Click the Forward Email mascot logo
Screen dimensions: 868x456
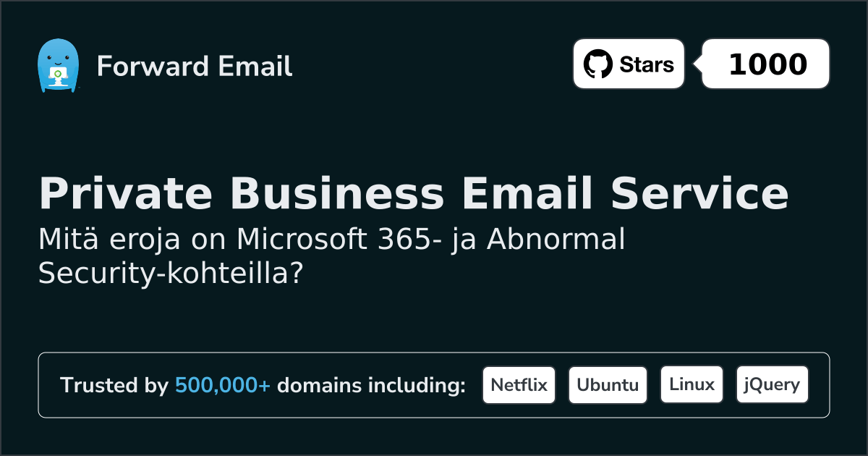[x=58, y=66]
